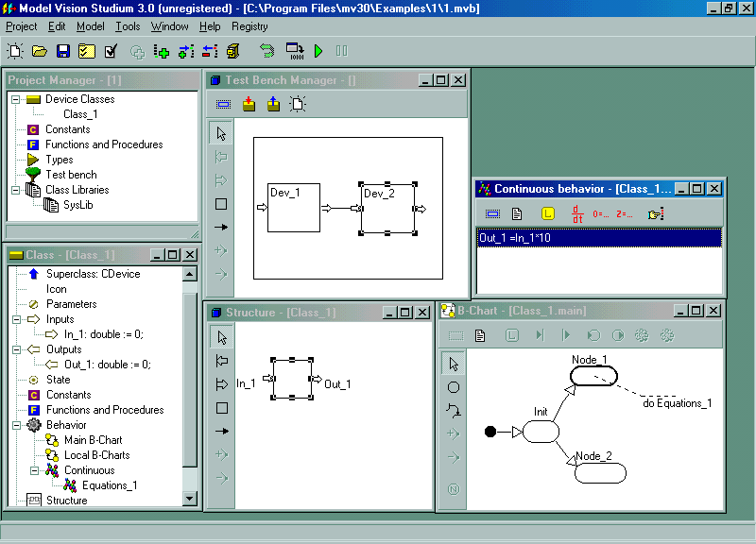Select Equations_1 in Class panel
The image size is (756, 544).
110,485
